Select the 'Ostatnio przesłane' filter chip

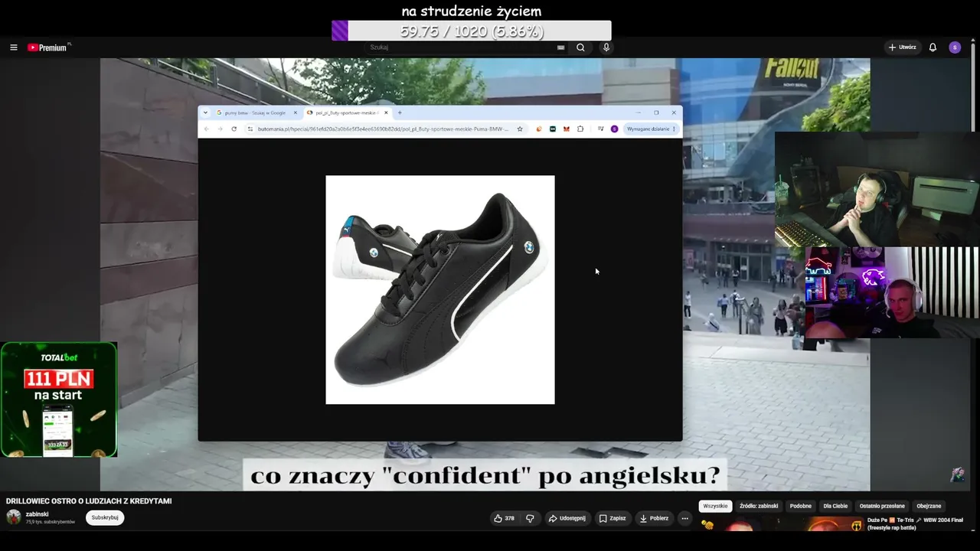click(x=882, y=506)
